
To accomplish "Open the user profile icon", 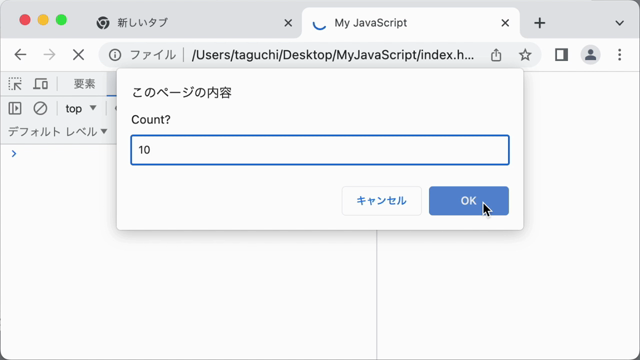I will point(590,55).
